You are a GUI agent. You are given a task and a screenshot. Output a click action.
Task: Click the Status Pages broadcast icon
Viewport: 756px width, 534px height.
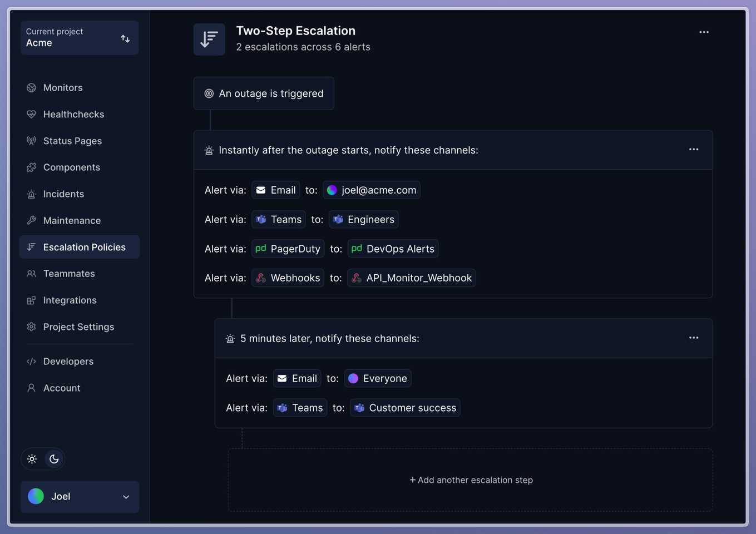31,141
